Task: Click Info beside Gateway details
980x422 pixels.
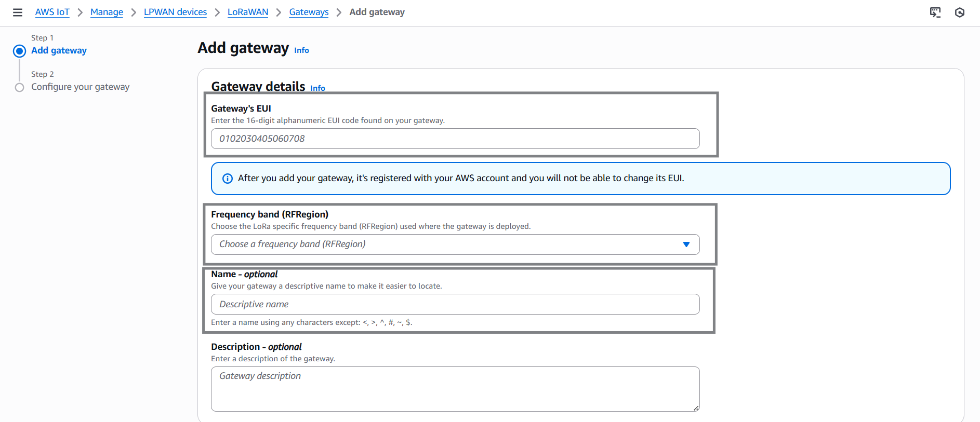Action: click(x=317, y=88)
